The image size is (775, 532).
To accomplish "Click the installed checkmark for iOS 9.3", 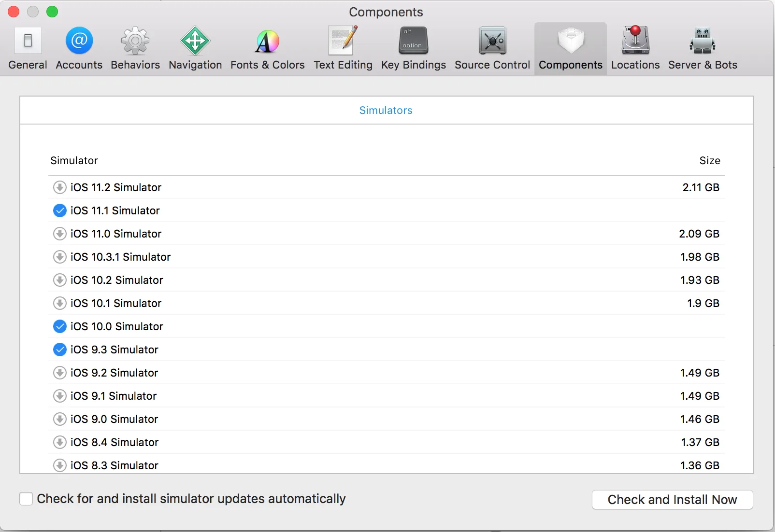I will click(59, 350).
